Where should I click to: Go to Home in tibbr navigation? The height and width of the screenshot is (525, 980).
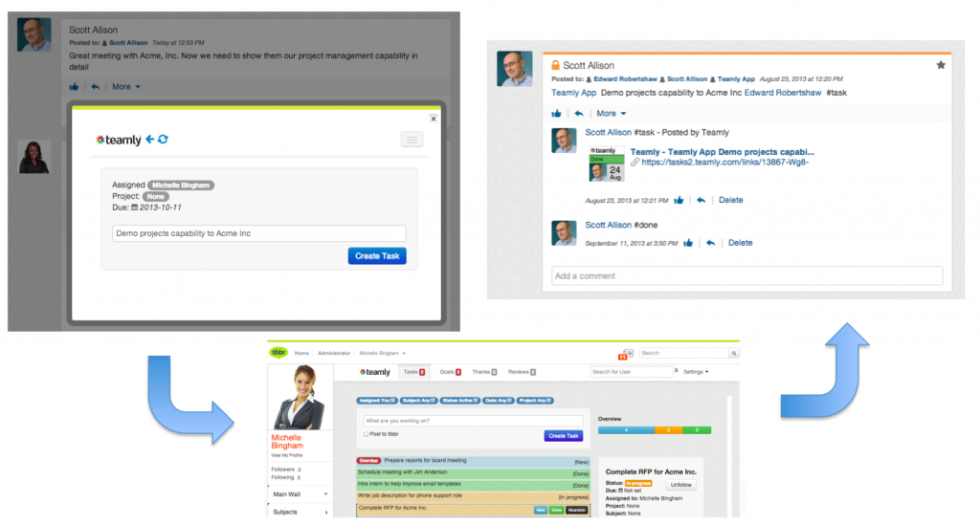(x=301, y=353)
